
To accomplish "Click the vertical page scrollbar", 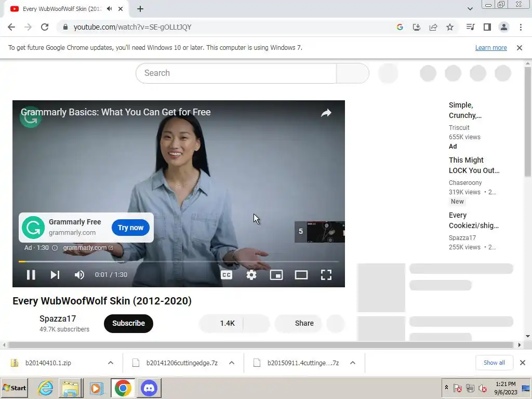I will [528, 122].
